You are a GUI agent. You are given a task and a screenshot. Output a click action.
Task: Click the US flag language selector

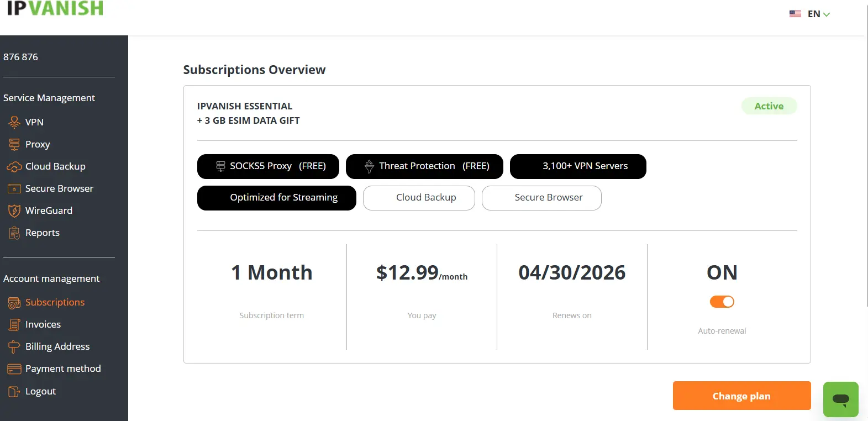[795, 14]
